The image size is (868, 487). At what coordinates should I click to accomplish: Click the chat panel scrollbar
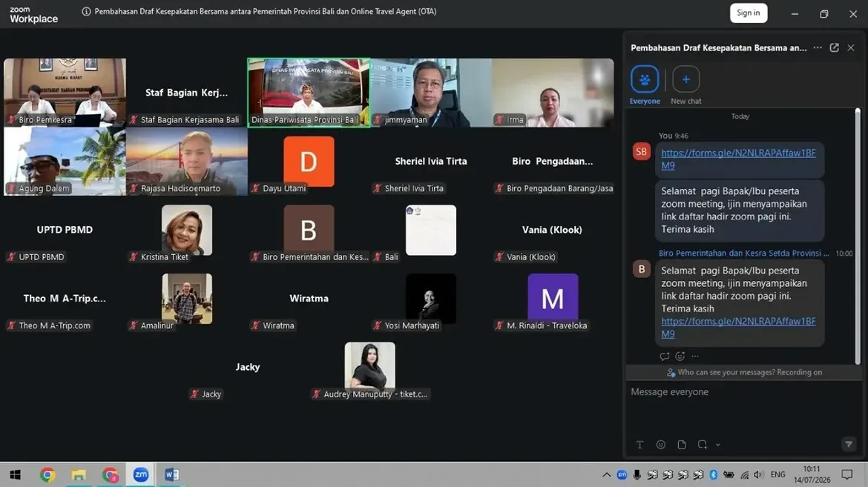(x=858, y=236)
